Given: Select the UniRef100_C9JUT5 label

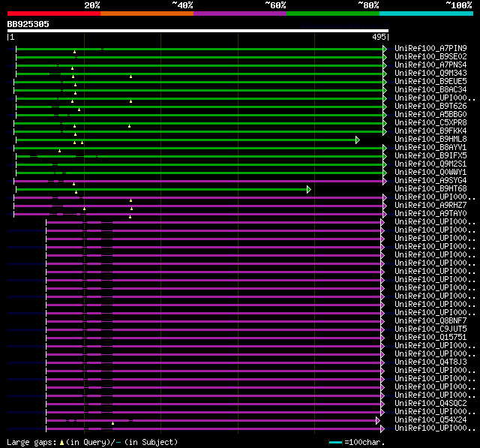Looking at the screenshot, I should 430,329.
